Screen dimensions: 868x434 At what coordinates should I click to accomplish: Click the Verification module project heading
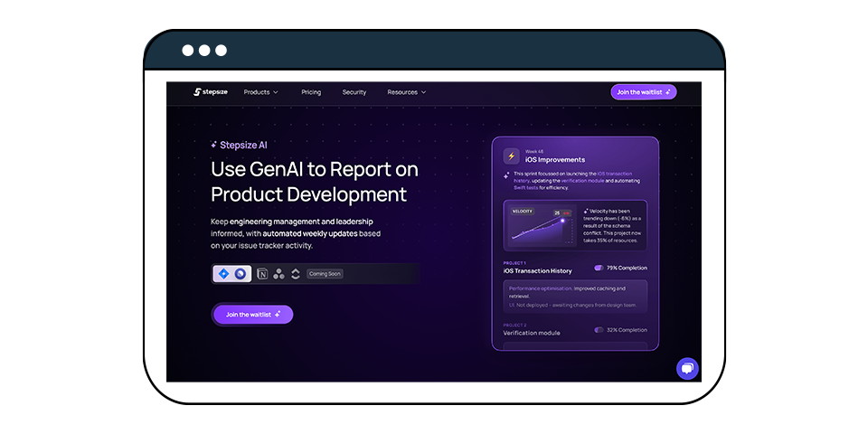tap(532, 333)
